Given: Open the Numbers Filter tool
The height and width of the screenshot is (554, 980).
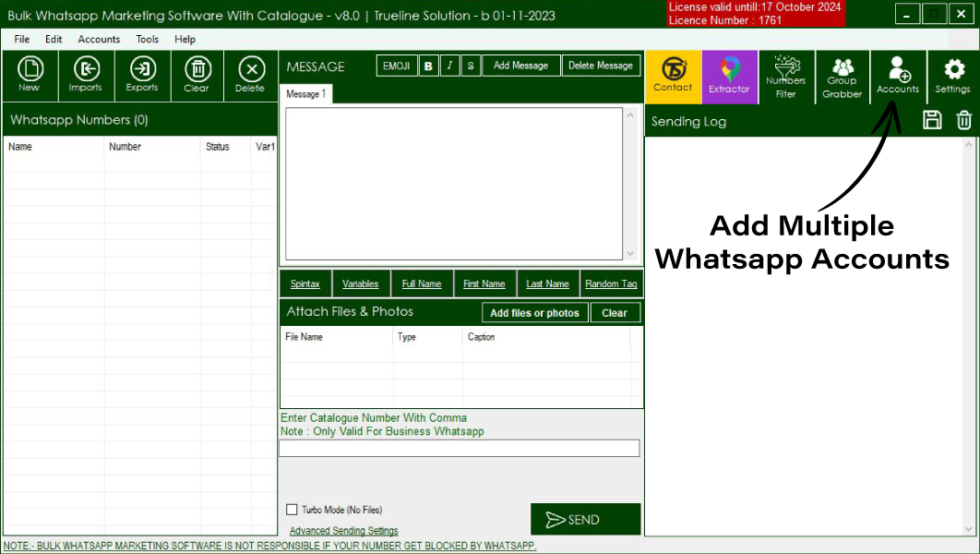Looking at the screenshot, I should pyautogui.click(x=785, y=77).
